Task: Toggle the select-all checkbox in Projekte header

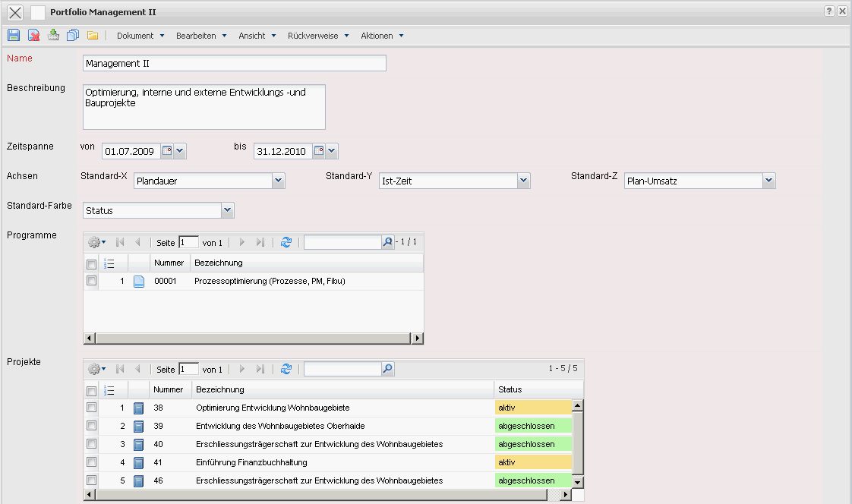Action: tap(92, 390)
